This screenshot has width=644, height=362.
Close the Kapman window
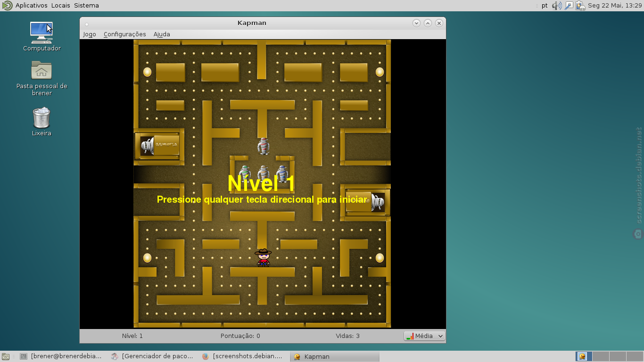[439, 23]
